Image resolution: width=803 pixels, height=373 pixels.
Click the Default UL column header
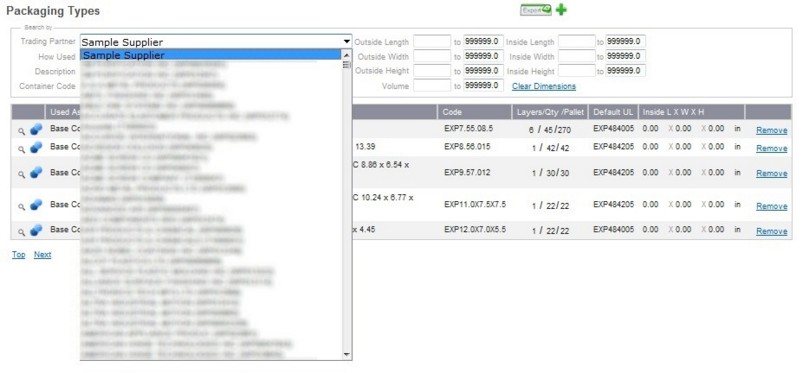[x=614, y=112]
